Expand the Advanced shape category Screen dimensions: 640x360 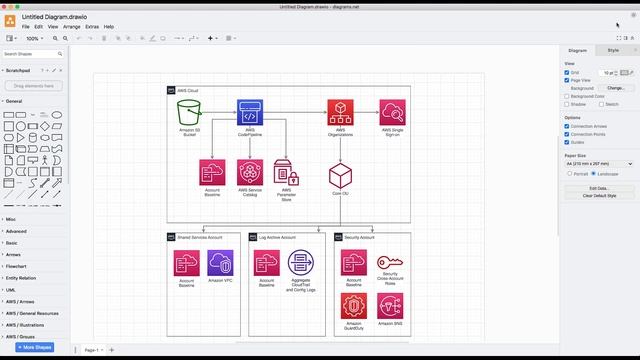pyautogui.click(x=16, y=231)
